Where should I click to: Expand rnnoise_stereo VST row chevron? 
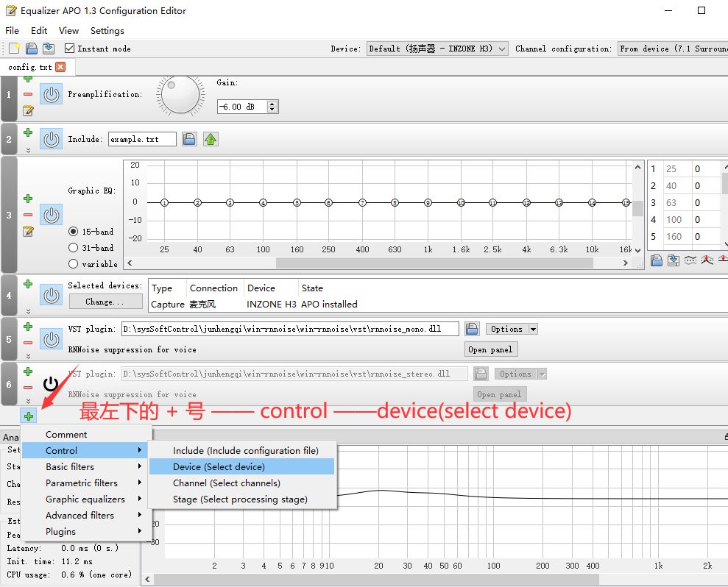click(28, 400)
